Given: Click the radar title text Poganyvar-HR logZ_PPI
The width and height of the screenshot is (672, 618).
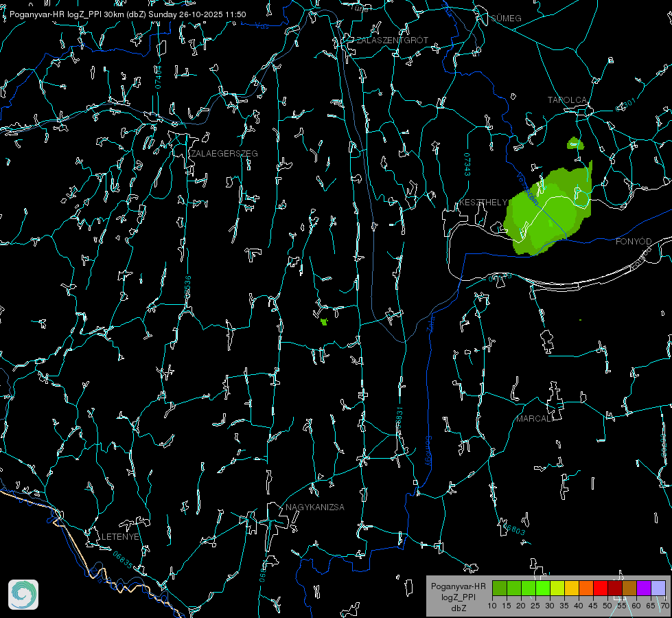Looking at the screenshot, I should [x=56, y=14].
